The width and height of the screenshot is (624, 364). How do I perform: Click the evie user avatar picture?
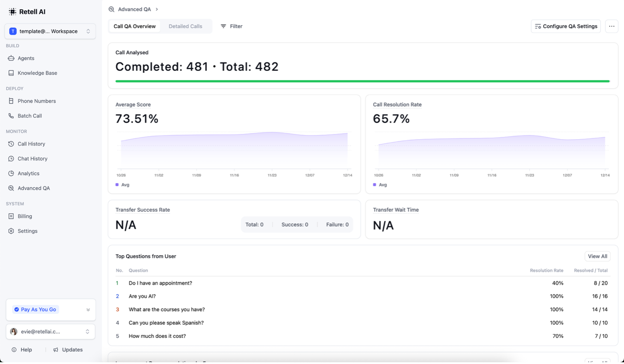coord(14,332)
